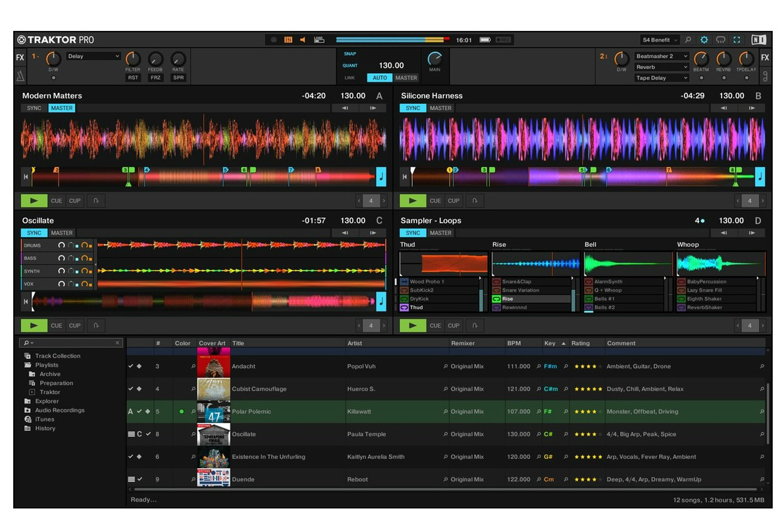Activate flux mode icon on Deck D
The height and width of the screenshot is (532, 782).
475,325
